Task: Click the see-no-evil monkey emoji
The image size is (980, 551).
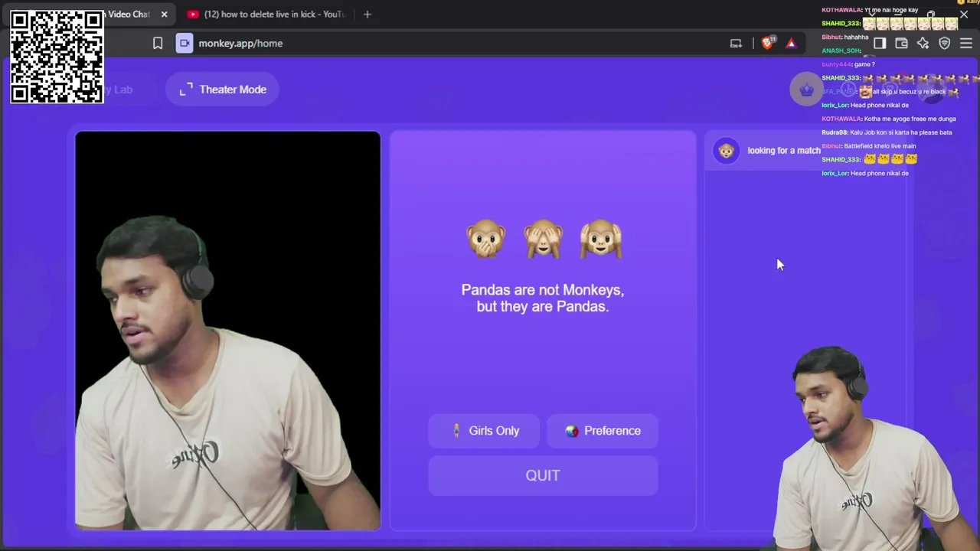Action: coord(543,239)
